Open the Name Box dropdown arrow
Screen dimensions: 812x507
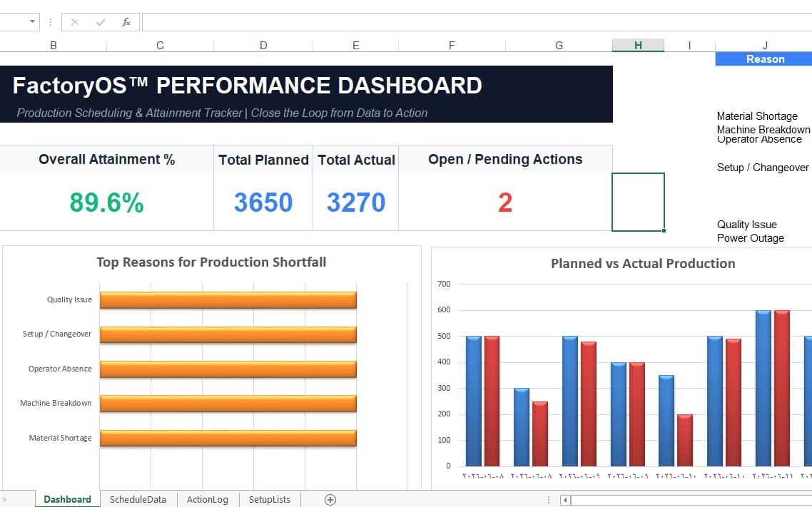32,21
